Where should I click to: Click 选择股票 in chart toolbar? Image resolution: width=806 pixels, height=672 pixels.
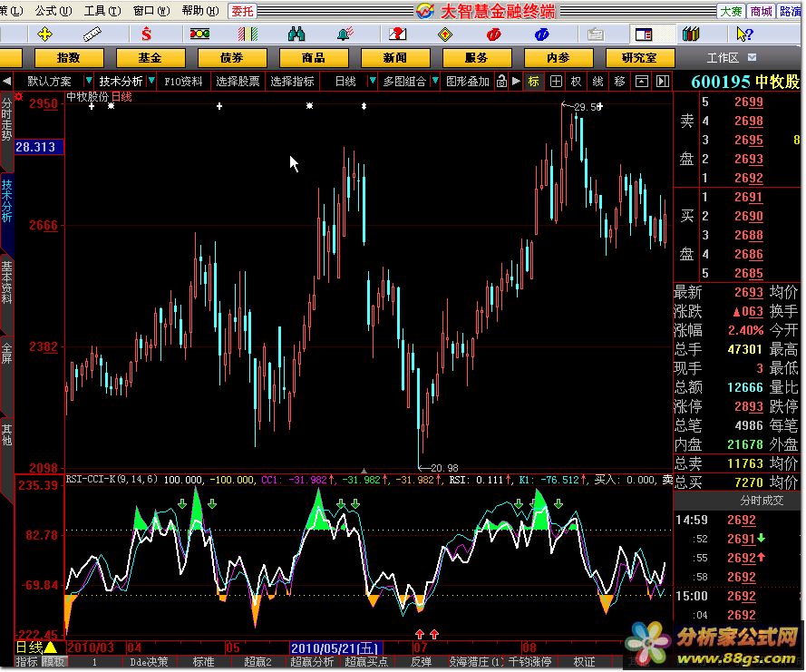238,82
